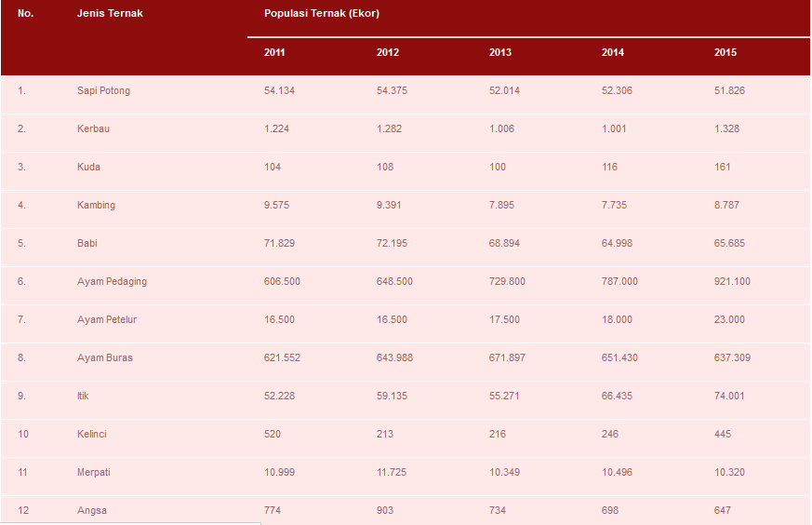This screenshot has height=525, width=812.
Task: Select value 54.375 in Sapi Potong row
Action: coord(392,90)
